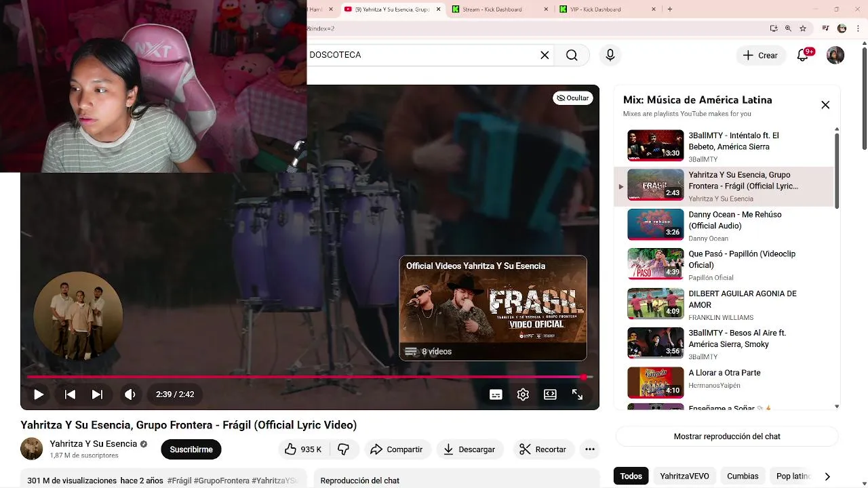Click the browser address bar

click(536, 28)
